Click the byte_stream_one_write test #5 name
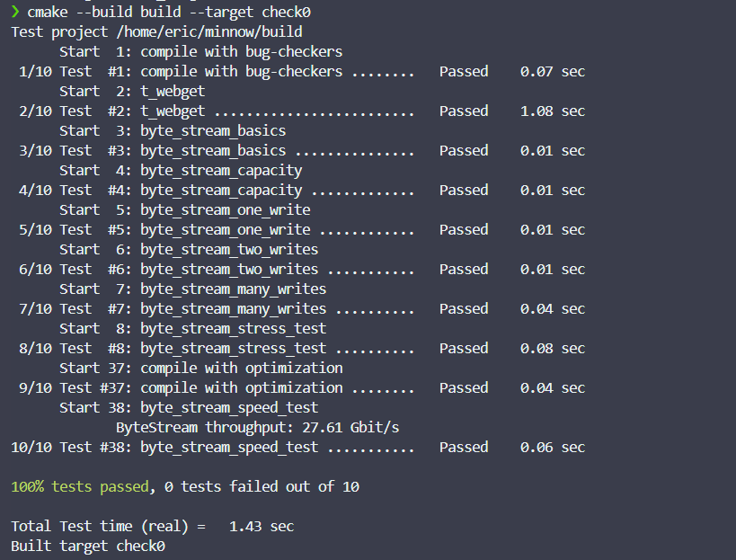The image size is (736, 560). [226, 229]
